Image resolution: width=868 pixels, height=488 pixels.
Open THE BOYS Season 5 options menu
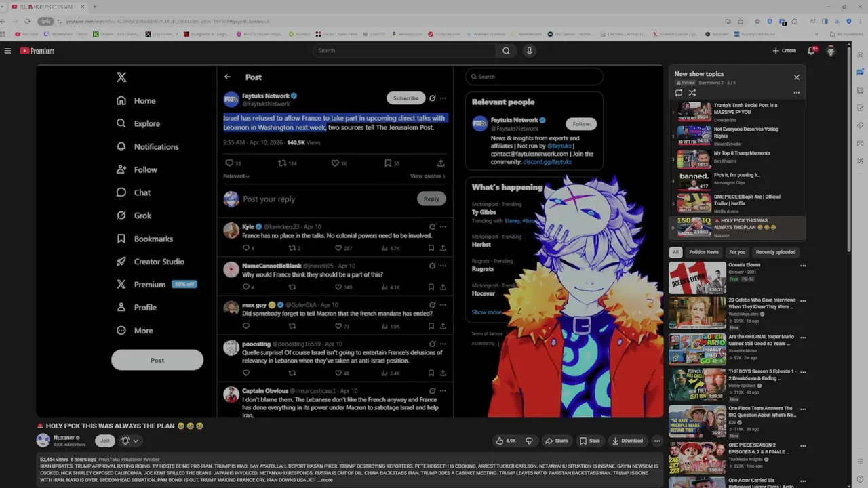pyautogui.click(x=803, y=373)
